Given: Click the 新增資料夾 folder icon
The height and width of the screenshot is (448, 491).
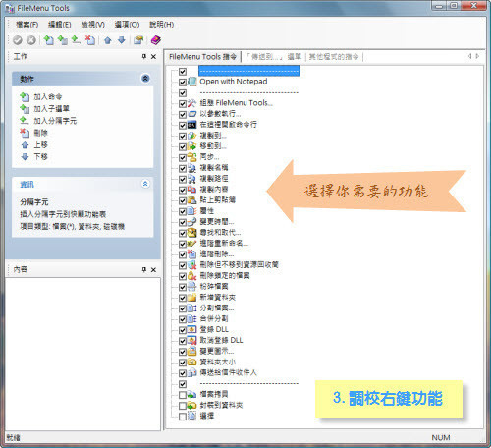Looking at the screenshot, I should [x=192, y=298].
